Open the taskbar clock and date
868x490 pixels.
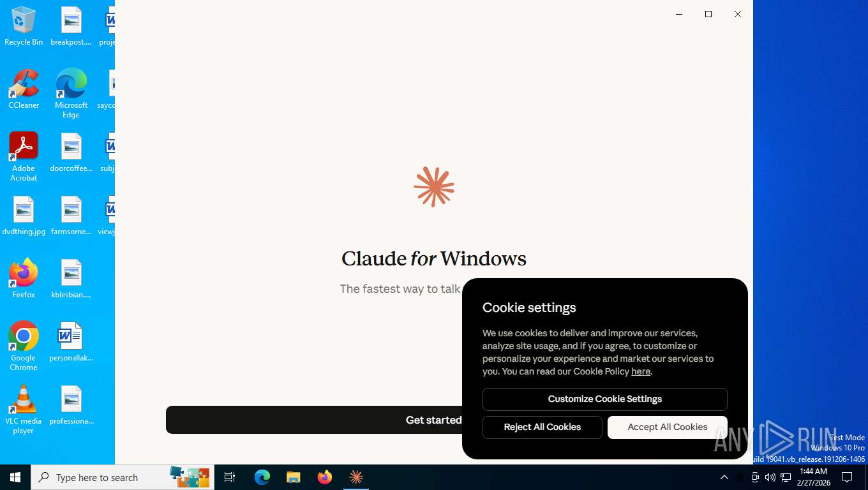(x=813, y=477)
